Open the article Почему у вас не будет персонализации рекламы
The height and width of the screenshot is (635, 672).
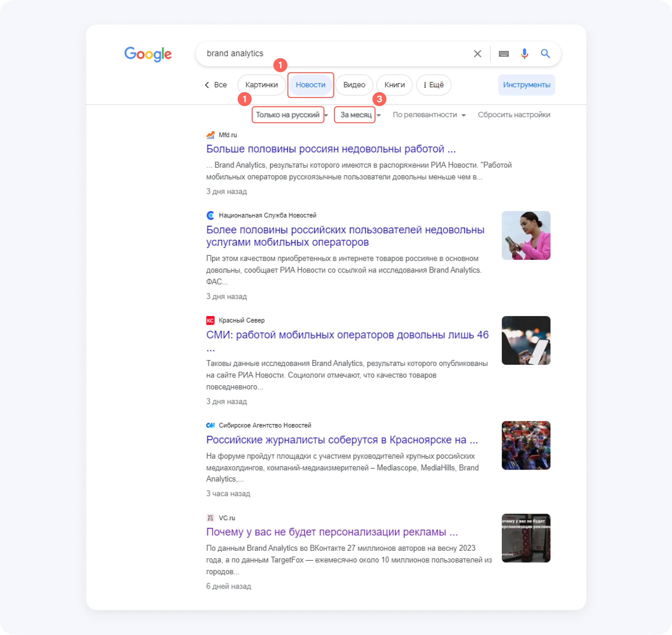[x=332, y=532]
